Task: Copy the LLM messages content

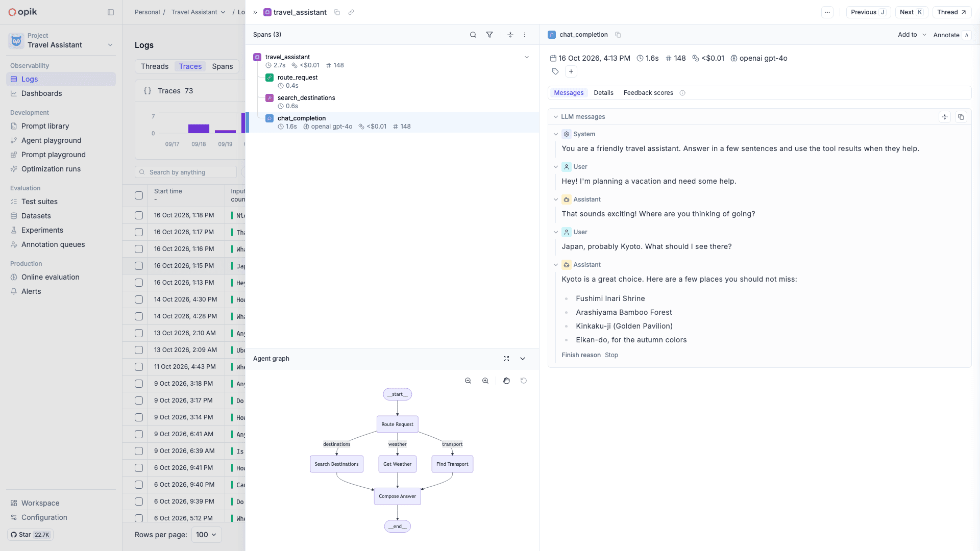Action: 961,117
